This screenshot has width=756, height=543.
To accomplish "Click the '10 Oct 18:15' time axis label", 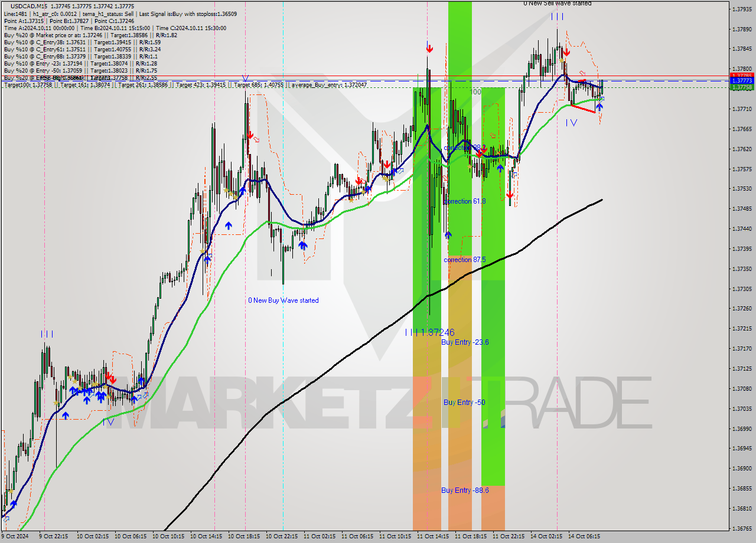I will coord(245,537).
